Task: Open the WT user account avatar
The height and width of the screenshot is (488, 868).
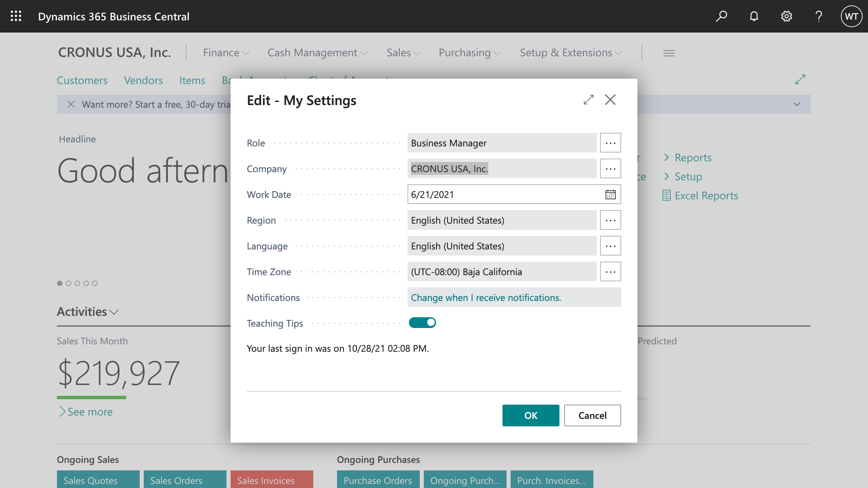Action: pyautogui.click(x=851, y=16)
